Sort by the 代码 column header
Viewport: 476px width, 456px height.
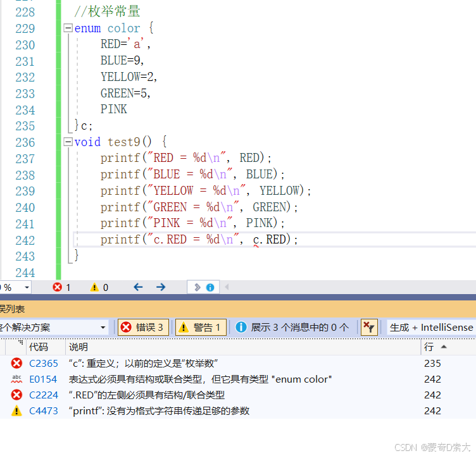click(46, 347)
